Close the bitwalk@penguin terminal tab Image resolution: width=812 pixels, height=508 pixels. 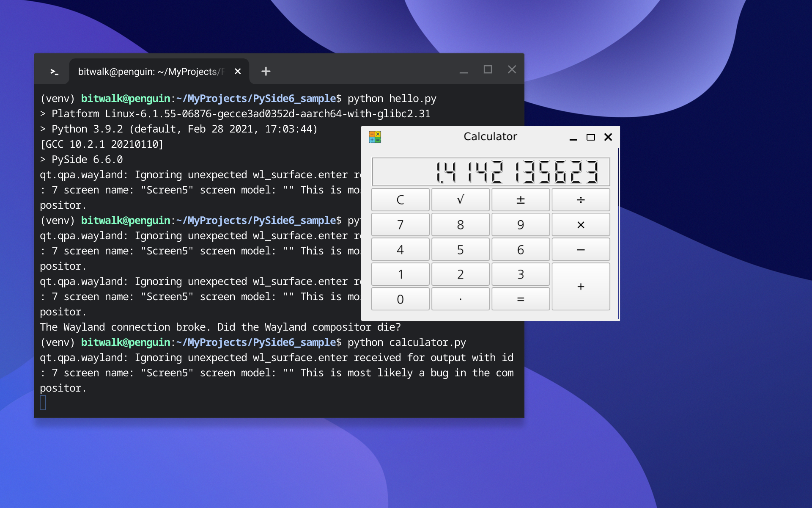[238, 71]
